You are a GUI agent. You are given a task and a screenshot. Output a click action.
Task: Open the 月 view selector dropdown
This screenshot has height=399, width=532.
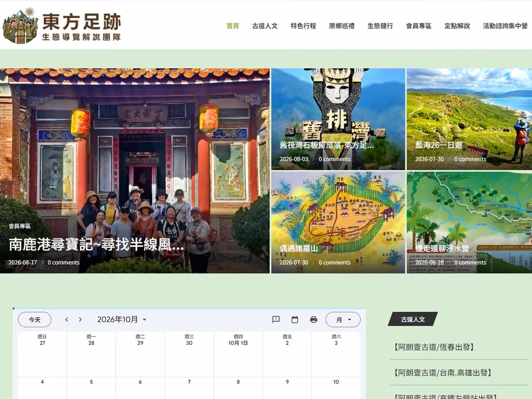(343, 320)
